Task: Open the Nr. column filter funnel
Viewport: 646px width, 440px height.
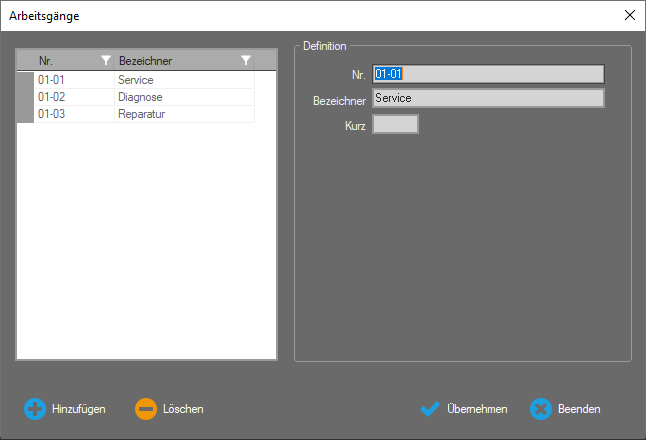Action: [x=106, y=61]
